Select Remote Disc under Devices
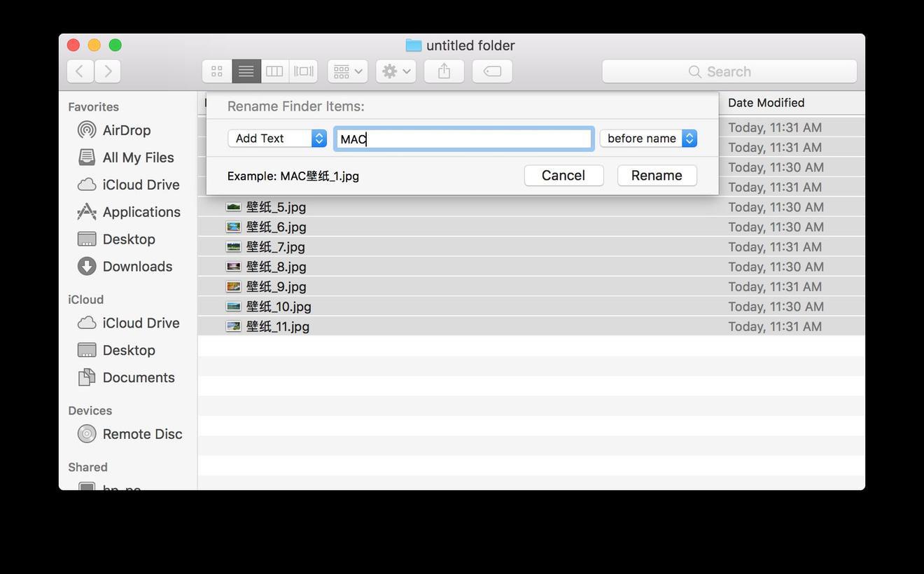The width and height of the screenshot is (924, 574). [142, 434]
